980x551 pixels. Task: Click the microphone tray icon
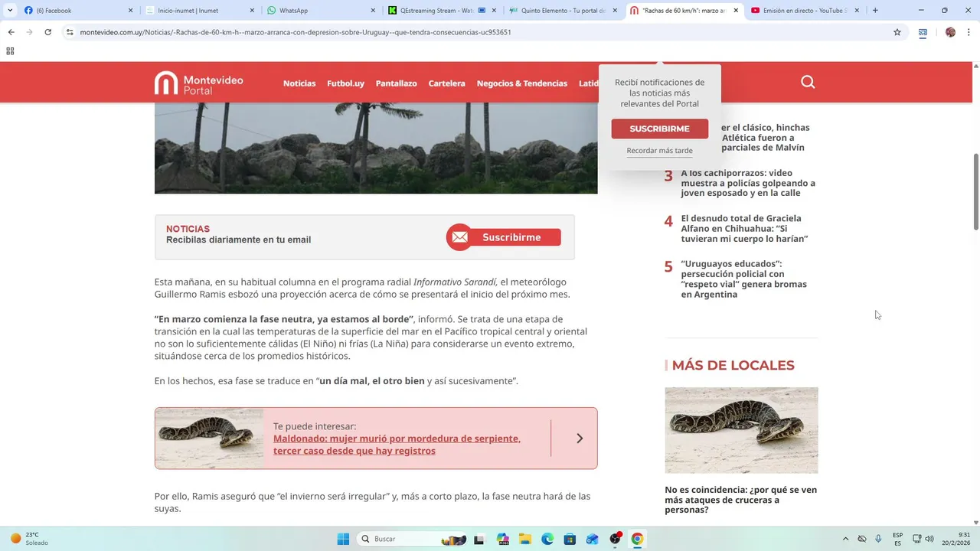point(878,539)
